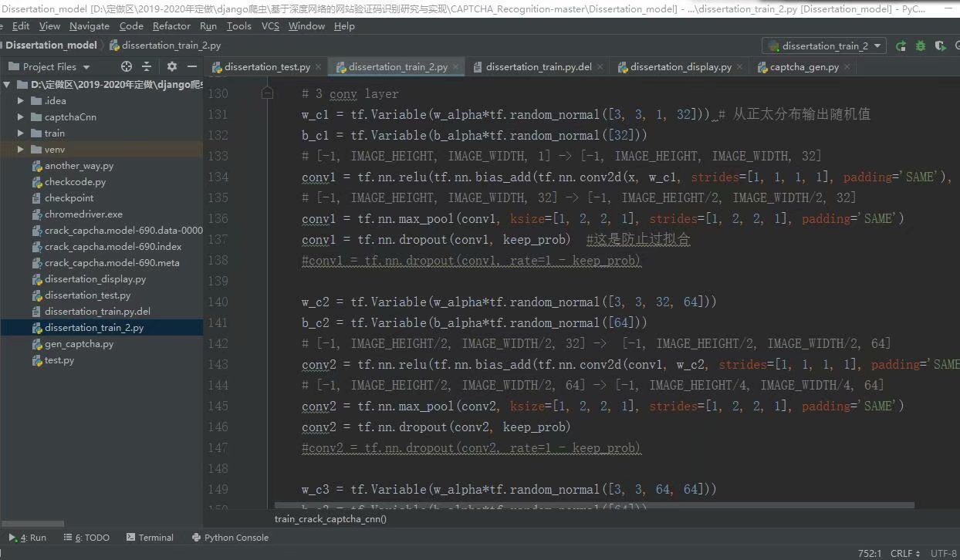Click the editor horizontal scrollbar
The height and width of the screenshot is (560, 960).
click(594, 506)
